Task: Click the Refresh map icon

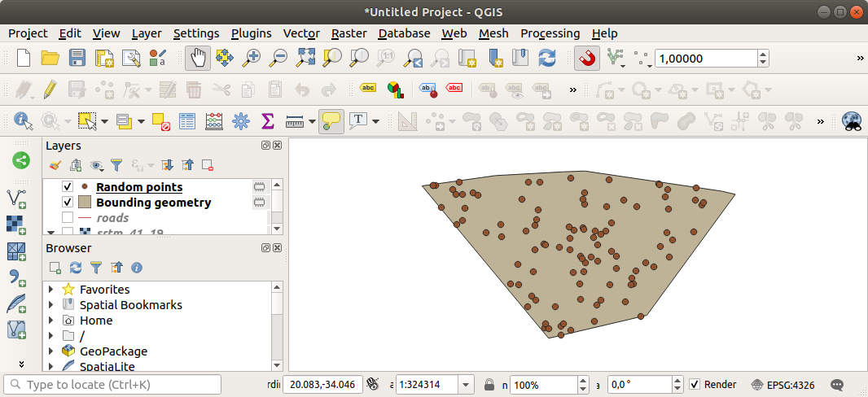Action: point(547,59)
